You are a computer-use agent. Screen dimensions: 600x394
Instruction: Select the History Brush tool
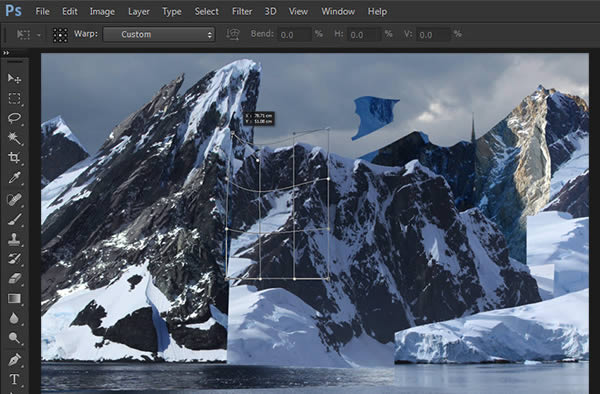coord(14,259)
